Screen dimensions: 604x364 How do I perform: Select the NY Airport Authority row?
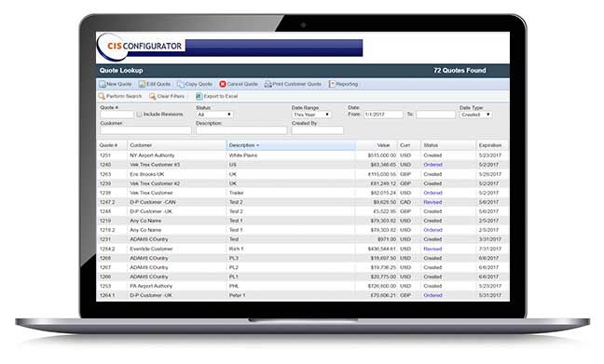pos(302,155)
